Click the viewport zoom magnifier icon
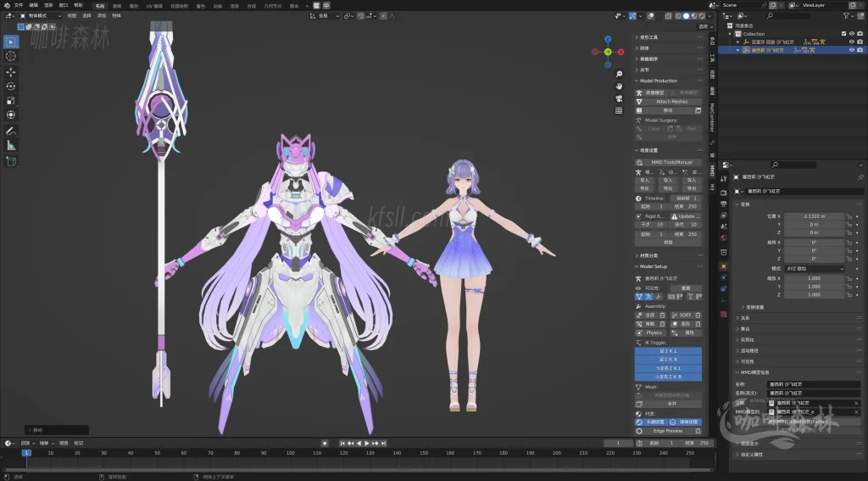 click(x=619, y=74)
